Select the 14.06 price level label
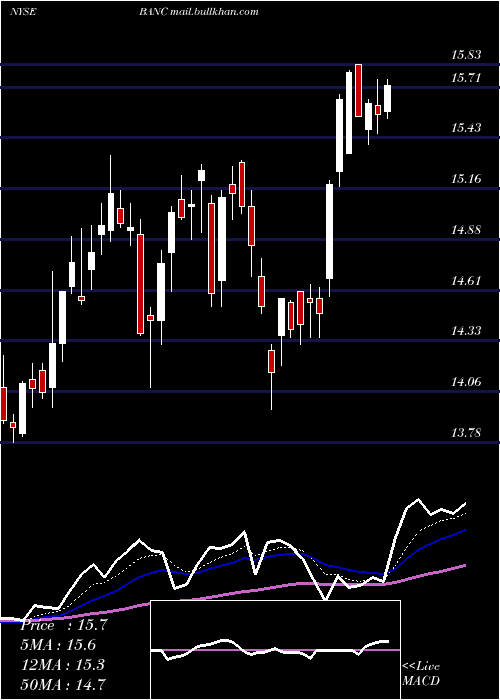This screenshot has height=700, width=500. pos(466,382)
